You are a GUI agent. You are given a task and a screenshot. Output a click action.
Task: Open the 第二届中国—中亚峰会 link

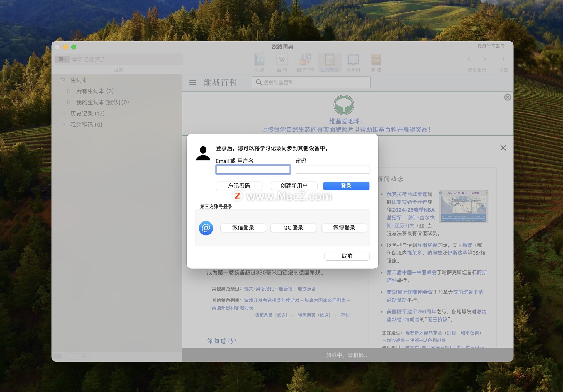[411, 272]
